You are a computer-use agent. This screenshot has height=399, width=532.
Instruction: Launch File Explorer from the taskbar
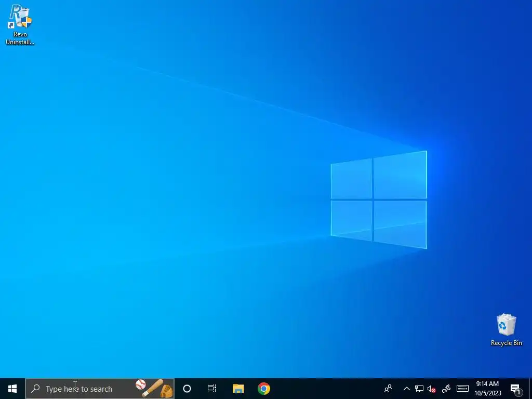(x=238, y=389)
